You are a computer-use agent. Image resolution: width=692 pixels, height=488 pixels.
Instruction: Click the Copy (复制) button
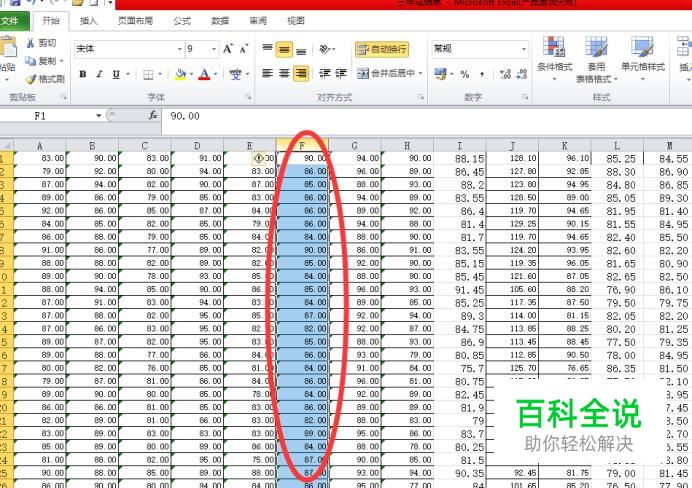click(41, 61)
